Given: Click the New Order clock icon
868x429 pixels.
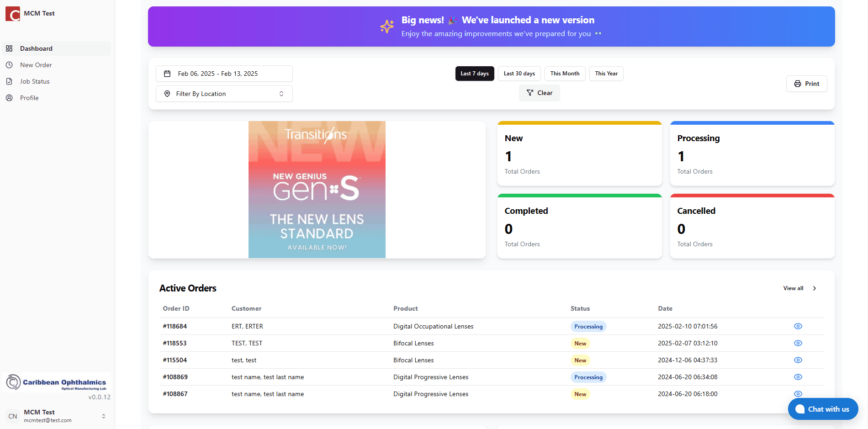Looking at the screenshot, I should (9, 65).
